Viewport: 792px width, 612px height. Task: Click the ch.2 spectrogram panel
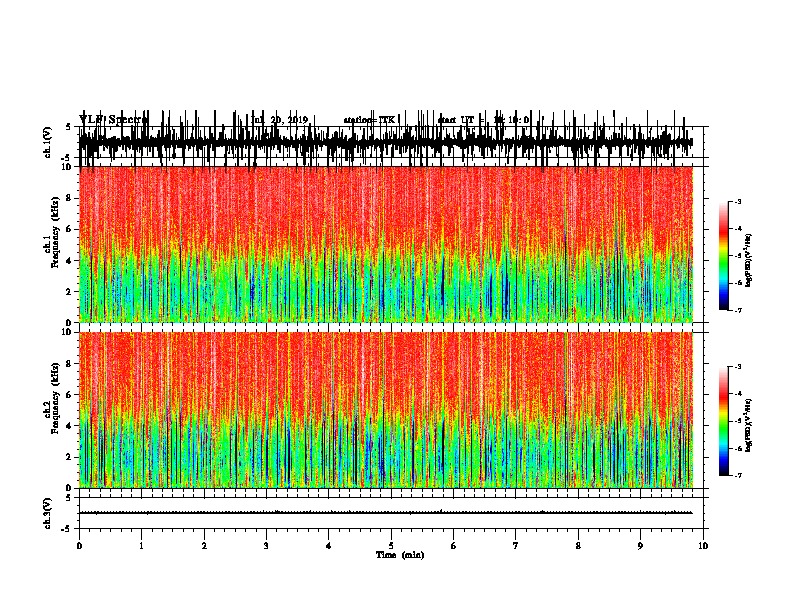[x=386, y=410]
